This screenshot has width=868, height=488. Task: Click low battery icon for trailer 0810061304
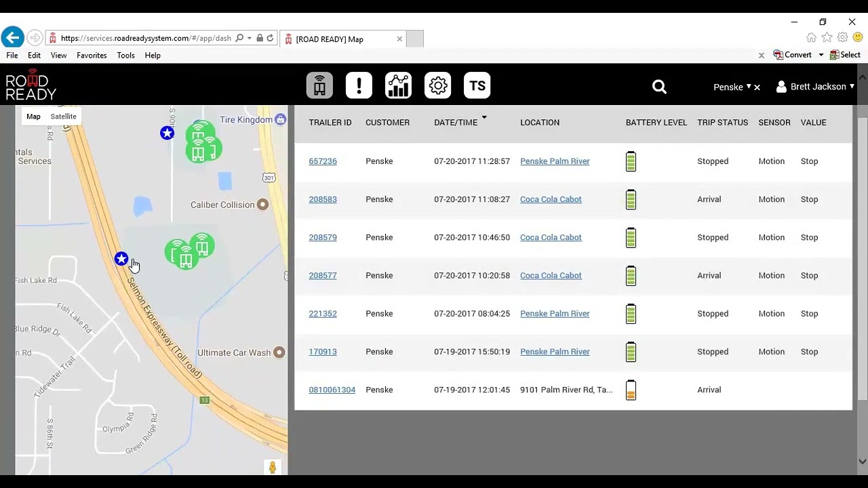tap(631, 390)
